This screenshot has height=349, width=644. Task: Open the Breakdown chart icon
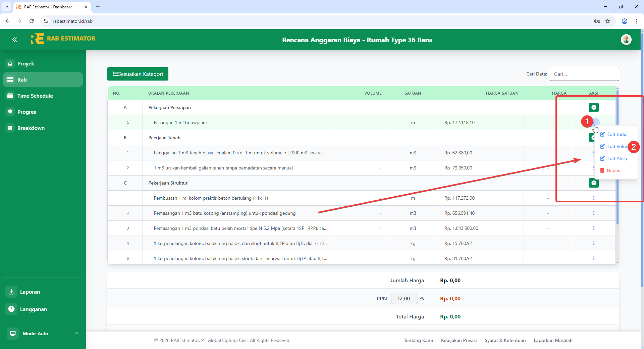click(x=10, y=128)
